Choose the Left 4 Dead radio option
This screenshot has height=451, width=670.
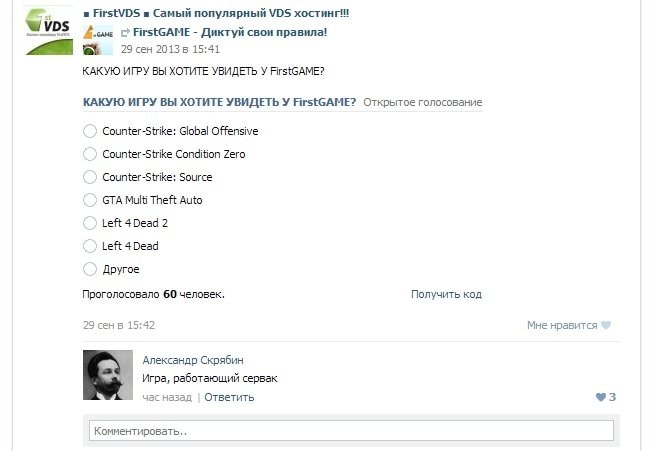90,246
